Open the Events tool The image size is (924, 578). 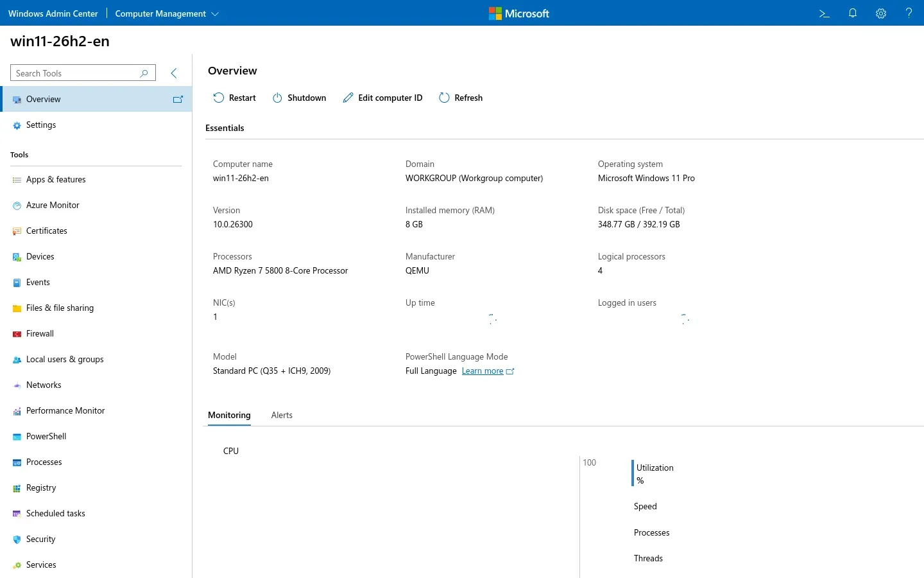[96, 283]
